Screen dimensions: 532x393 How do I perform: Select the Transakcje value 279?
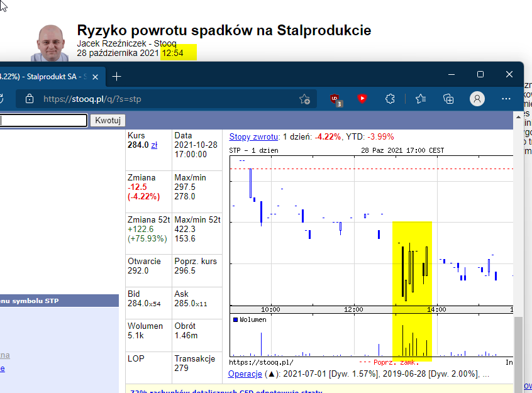pos(182,368)
